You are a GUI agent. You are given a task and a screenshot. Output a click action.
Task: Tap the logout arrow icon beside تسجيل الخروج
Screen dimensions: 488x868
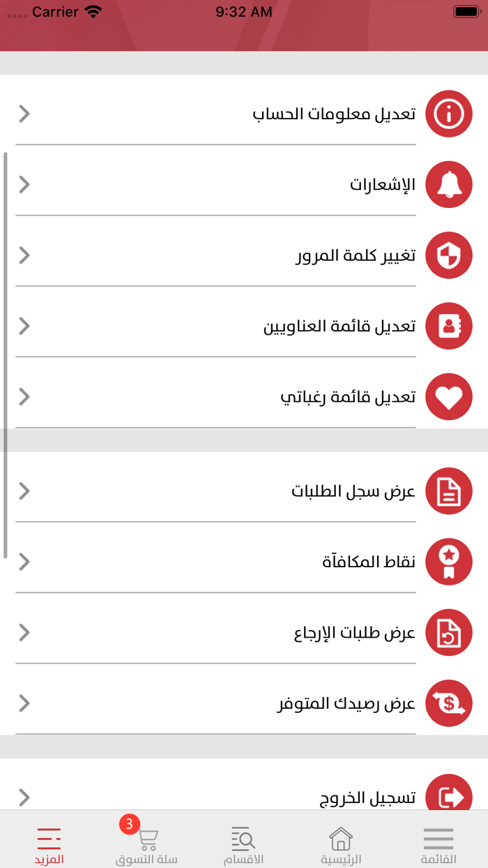click(x=448, y=795)
